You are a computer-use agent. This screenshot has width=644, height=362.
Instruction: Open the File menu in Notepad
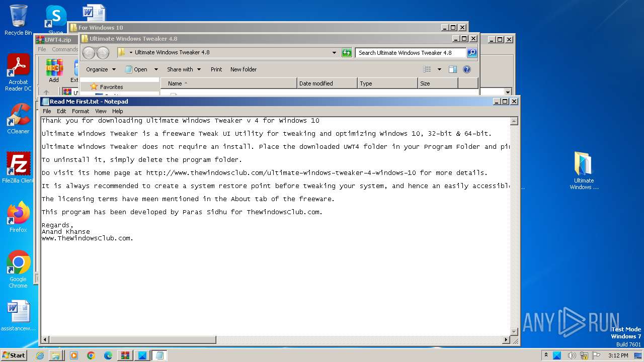click(x=47, y=111)
